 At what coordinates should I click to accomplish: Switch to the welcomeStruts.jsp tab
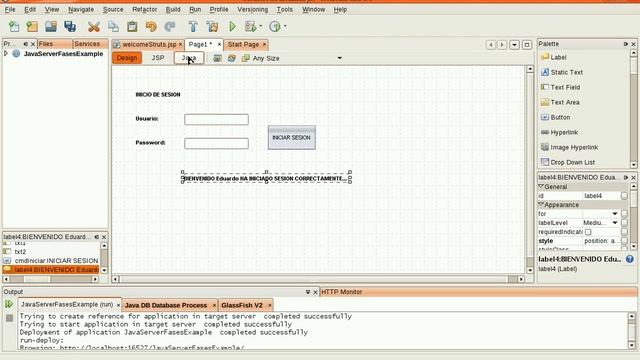point(148,44)
